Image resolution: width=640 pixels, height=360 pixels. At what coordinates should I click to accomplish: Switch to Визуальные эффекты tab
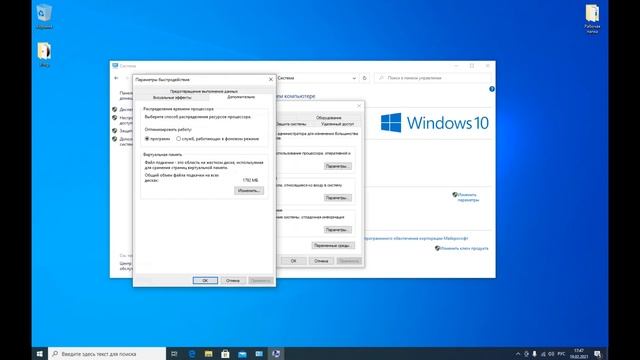pos(172,98)
